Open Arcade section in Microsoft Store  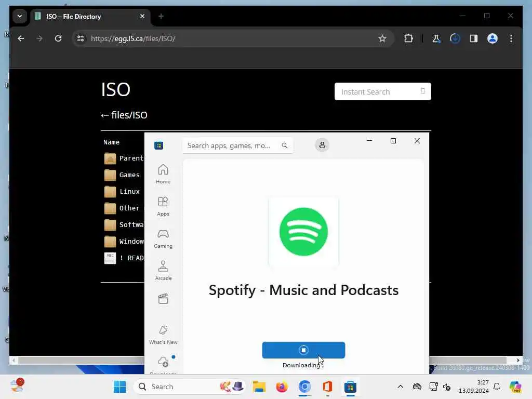163,270
